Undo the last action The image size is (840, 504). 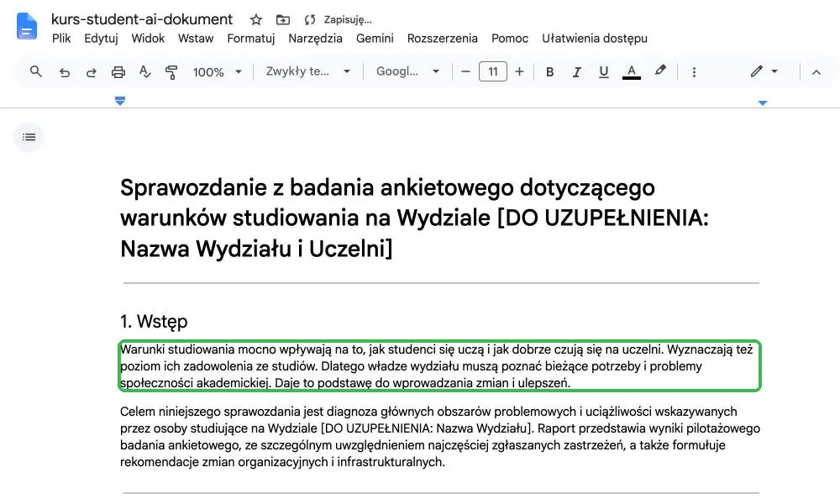click(x=65, y=71)
